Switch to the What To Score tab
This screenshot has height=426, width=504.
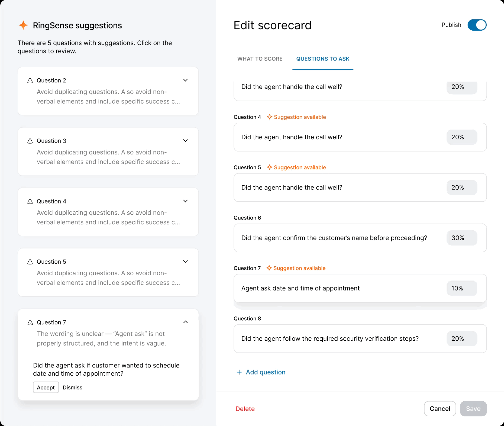(x=260, y=59)
